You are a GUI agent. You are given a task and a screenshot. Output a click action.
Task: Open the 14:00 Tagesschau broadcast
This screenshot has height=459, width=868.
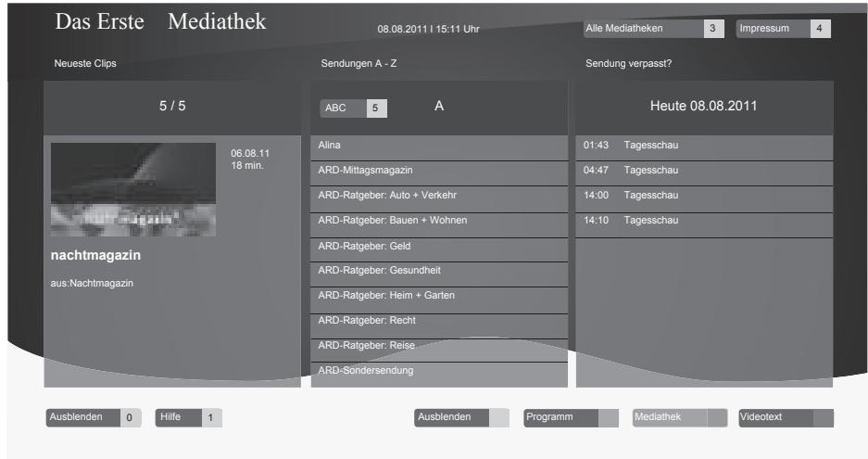pyautogui.click(x=704, y=198)
